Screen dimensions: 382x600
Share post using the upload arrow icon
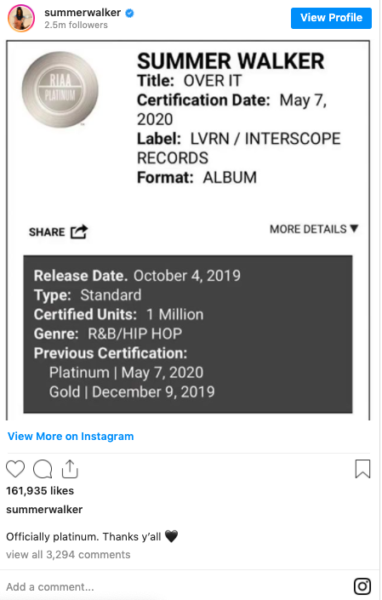[70, 469]
